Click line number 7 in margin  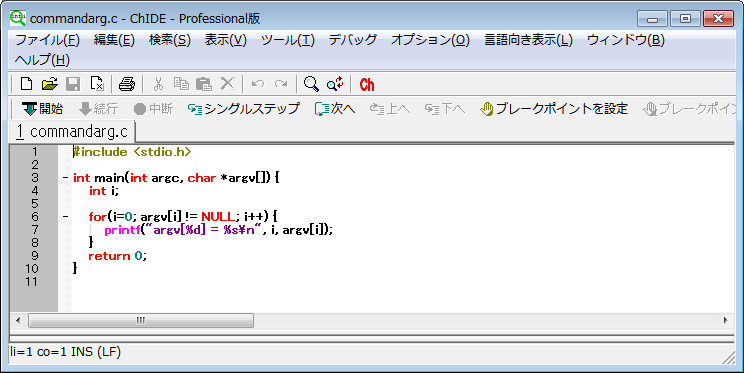click(35, 230)
